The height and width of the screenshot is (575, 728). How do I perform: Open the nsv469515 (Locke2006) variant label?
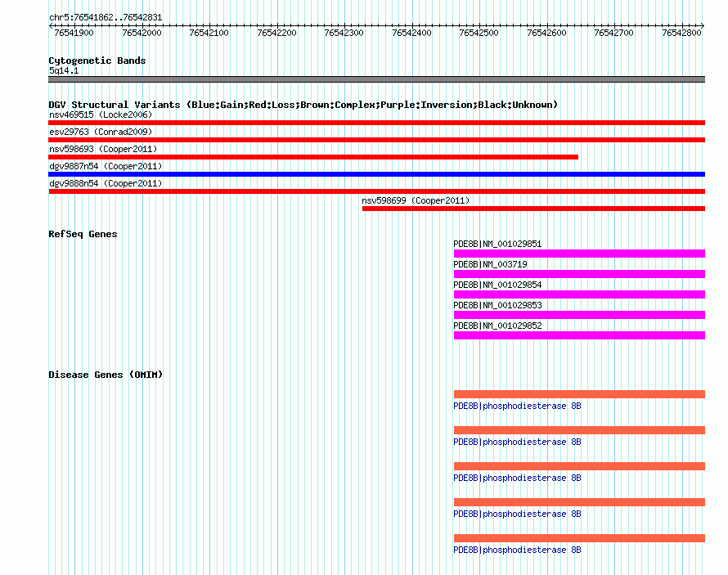tap(101, 115)
